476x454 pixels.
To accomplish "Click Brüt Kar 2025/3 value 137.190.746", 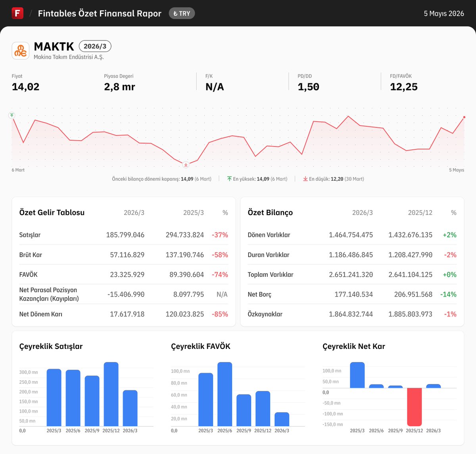I will (185, 255).
